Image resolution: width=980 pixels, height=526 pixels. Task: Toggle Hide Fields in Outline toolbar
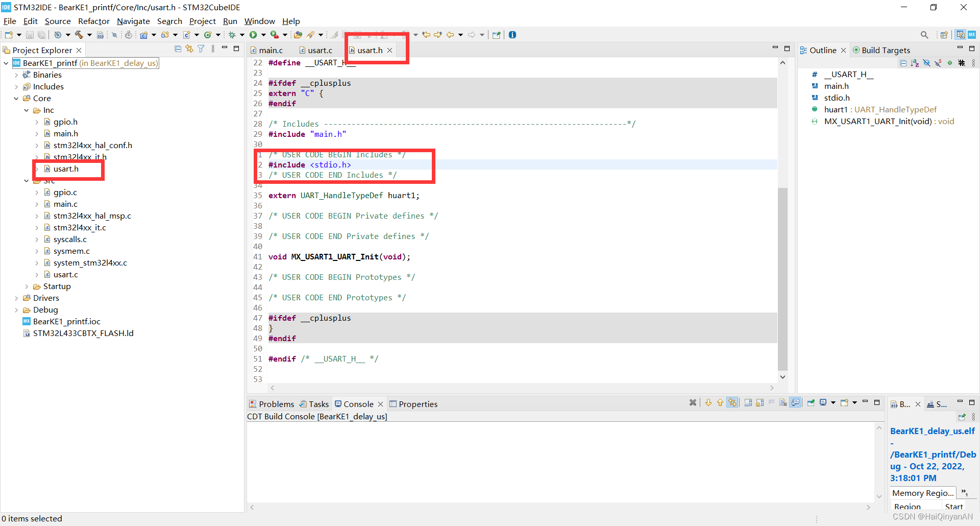point(926,63)
